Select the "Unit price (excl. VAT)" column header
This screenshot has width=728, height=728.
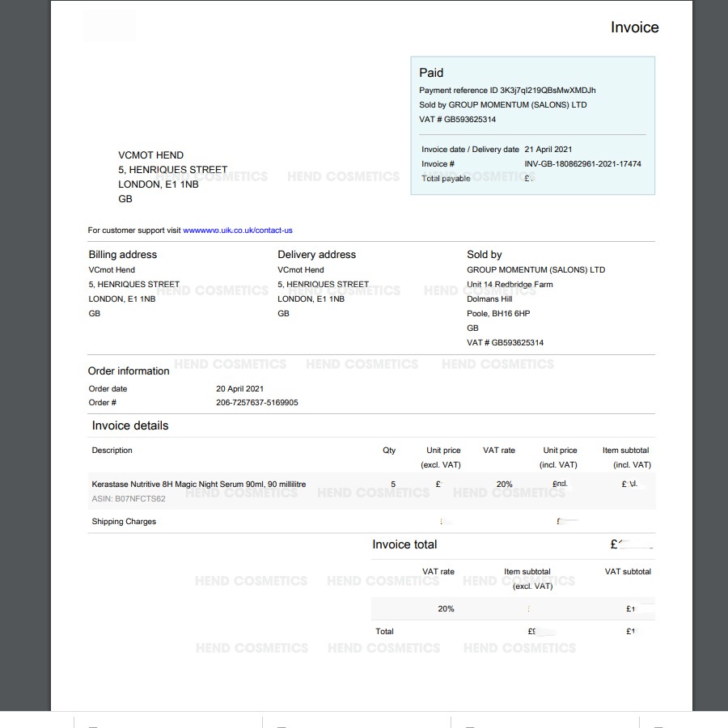(441, 457)
